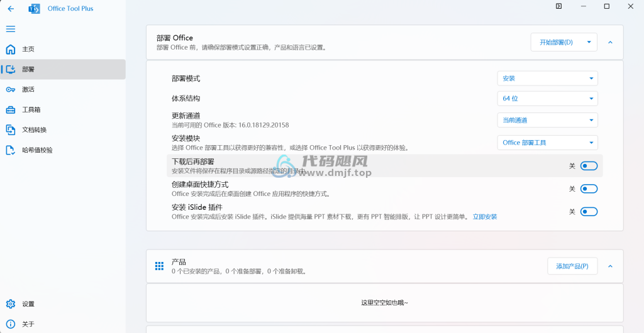Screen dimensions: 644x333
Task: Click the deploy icon beside 部署
Action: tap(11, 69)
